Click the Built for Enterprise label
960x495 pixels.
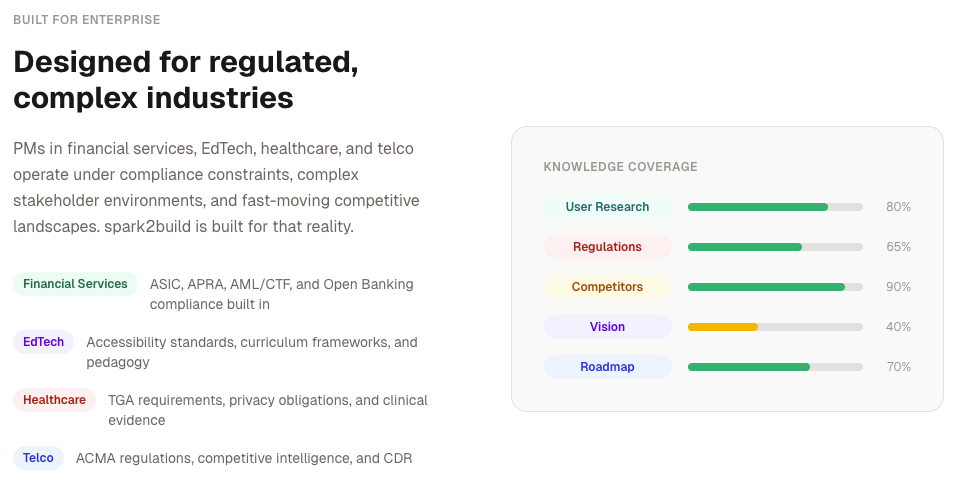pyautogui.click(x=87, y=20)
